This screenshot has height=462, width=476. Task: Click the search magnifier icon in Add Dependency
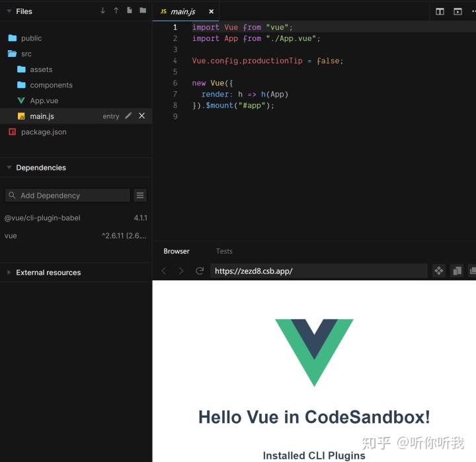(12, 195)
